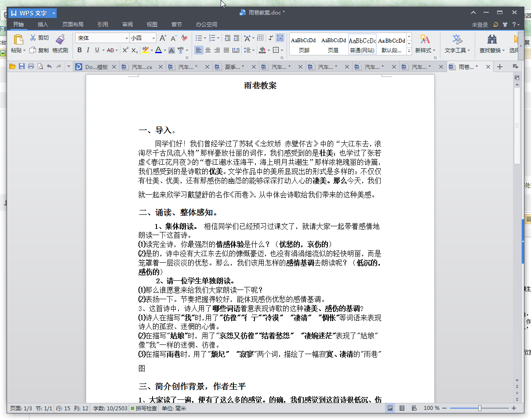
Task: Undo the last action arrow
Action: 49,67
